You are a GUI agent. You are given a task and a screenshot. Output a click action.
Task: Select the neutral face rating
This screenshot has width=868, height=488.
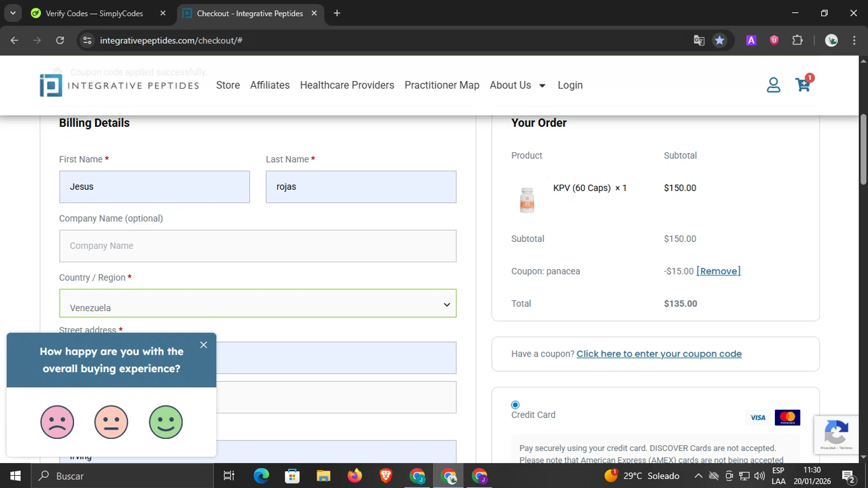pyautogui.click(x=111, y=422)
